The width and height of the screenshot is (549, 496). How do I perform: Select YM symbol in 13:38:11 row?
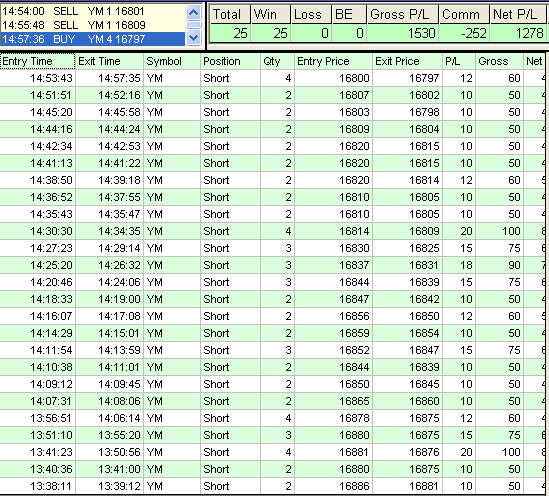click(172, 486)
